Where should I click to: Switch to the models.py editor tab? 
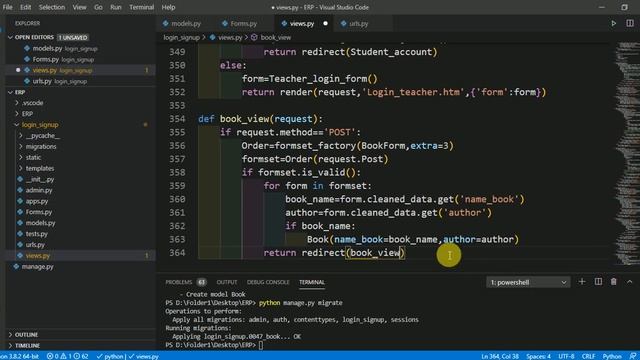click(x=186, y=24)
